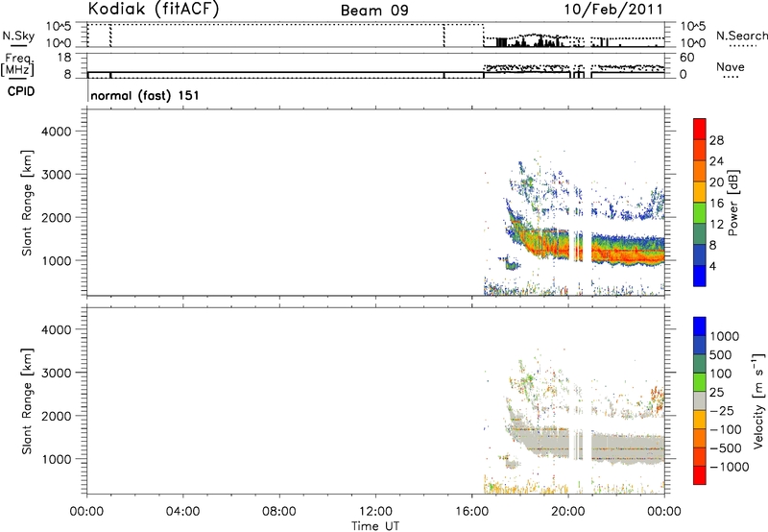Click the '4' Power scale value
Image resolution: width=768 pixels, height=532 pixels.
pyautogui.click(x=712, y=267)
